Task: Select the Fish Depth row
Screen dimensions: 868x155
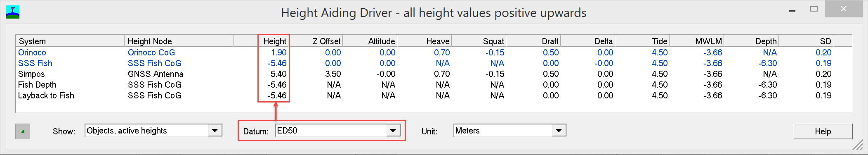Action: (434, 85)
